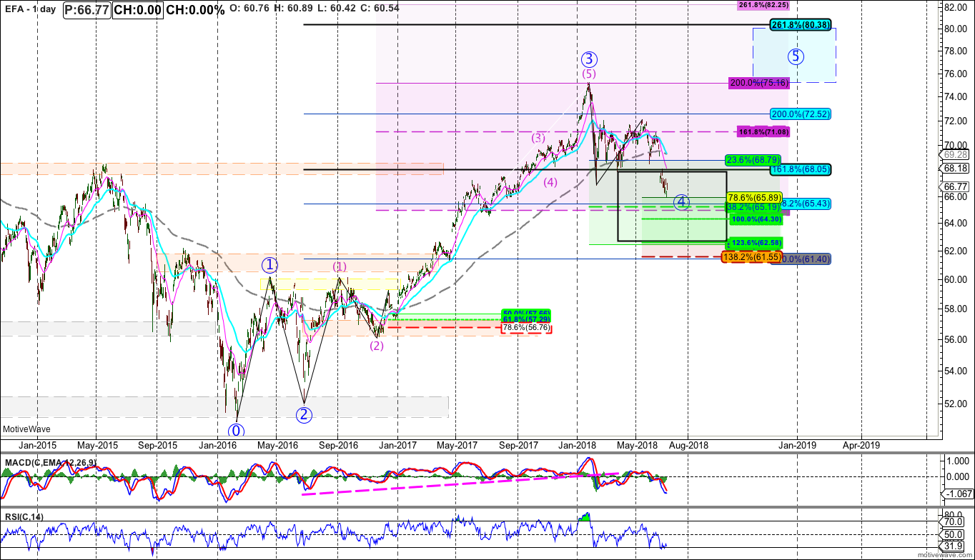Select the P:66.77 last price box
The image size is (975, 560).
88,10
